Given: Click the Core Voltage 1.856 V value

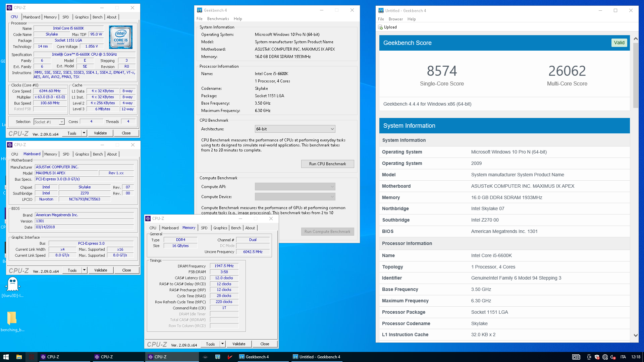Looking at the screenshot, I should coord(92,47).
